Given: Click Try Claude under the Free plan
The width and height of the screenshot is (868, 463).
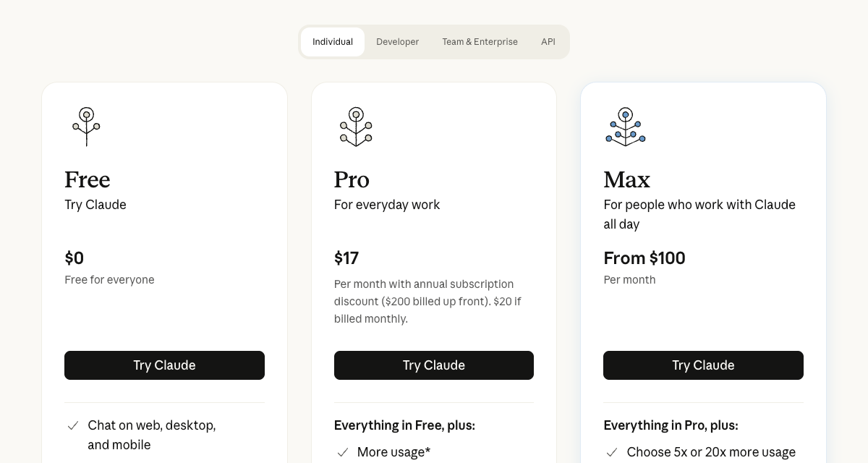Looking at the screenshot, I should click(x=164, y=365).
